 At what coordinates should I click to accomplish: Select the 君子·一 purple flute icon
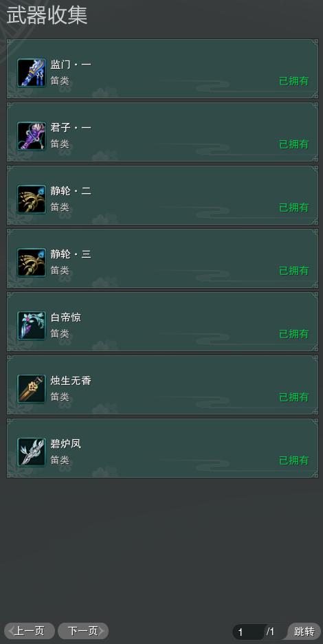(x=32, y=136)
